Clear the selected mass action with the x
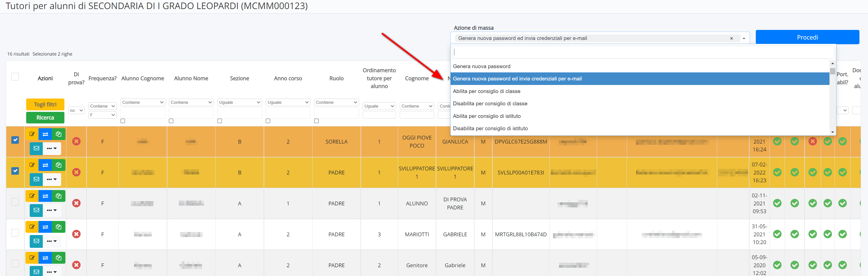Screen dimensions: 868x276 pos(731,38)
